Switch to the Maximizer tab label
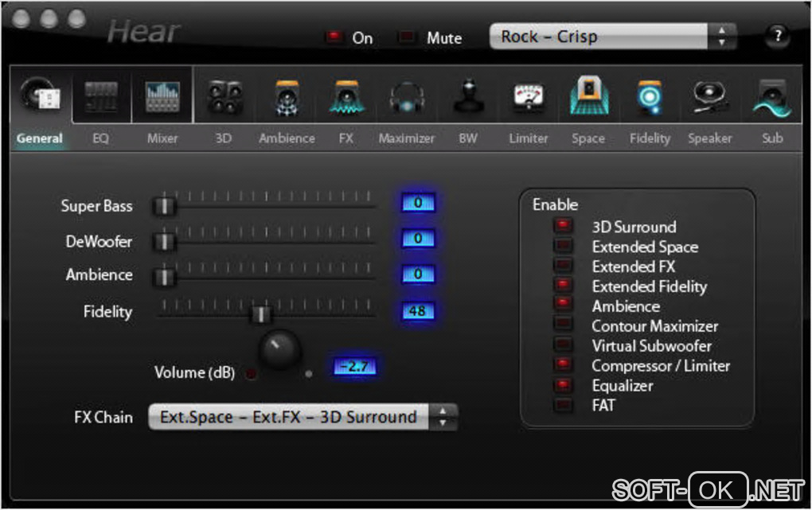Viewport: 812px width, 510px height. [x=407, y=138]
